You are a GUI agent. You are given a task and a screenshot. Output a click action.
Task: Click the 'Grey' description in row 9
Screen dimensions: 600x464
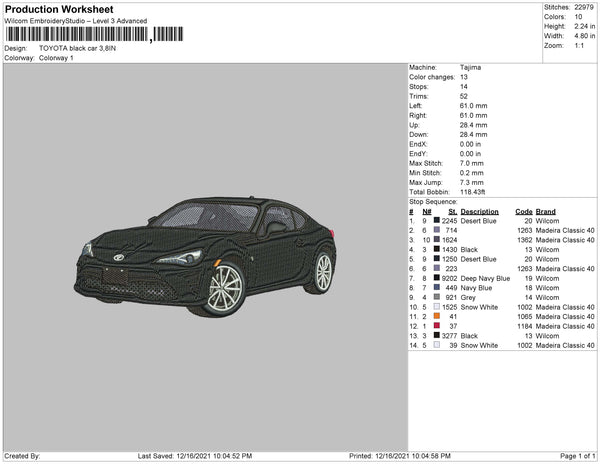tap(468, 297)
